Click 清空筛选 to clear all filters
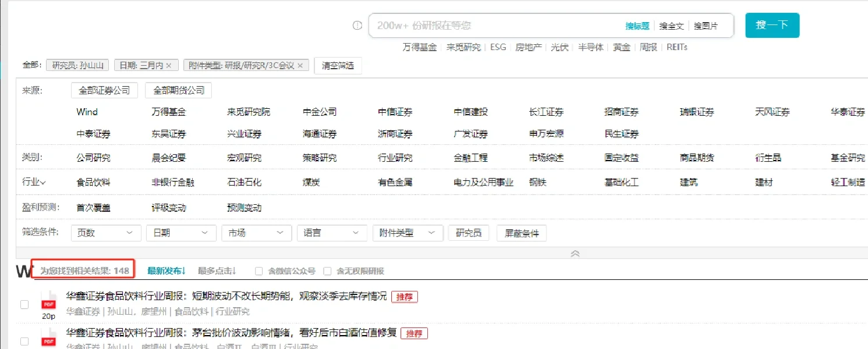868x349 pixels. click(338, 65)
